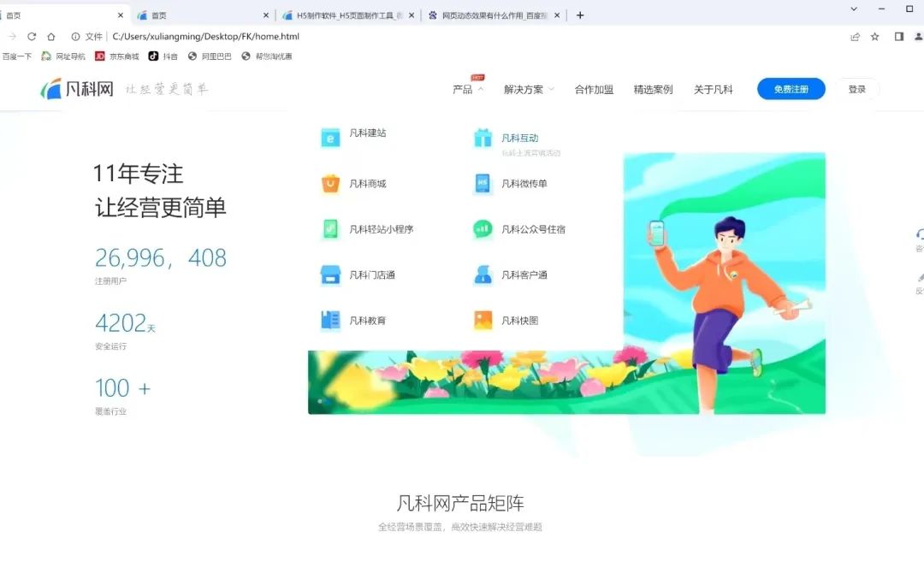Select the 凡科客户通 person icon

[483, 275]
